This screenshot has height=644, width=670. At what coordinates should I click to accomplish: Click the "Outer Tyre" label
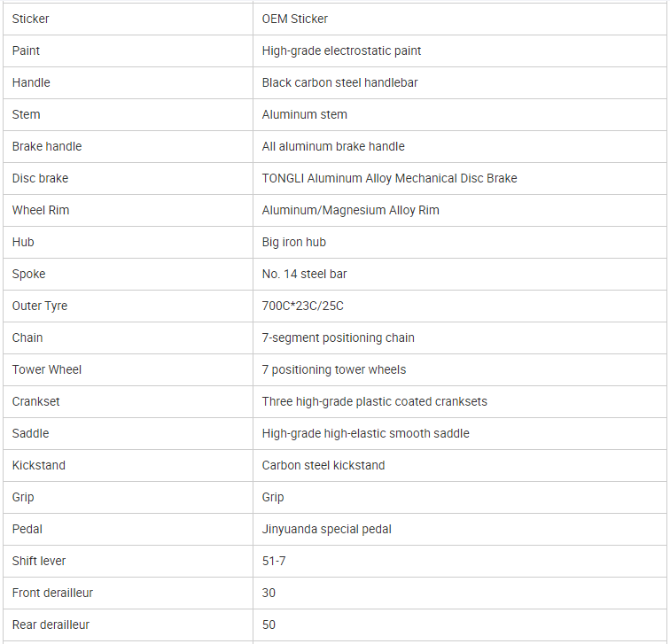point(40,306)
